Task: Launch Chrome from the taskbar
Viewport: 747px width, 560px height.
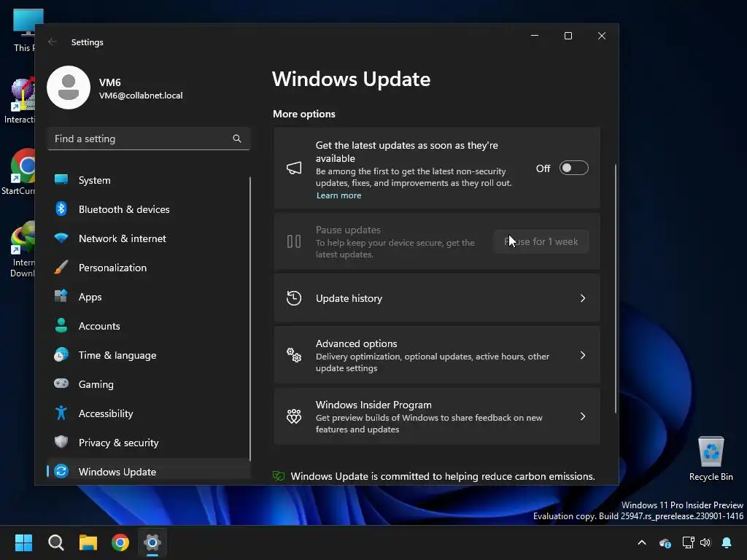Action: point(120,542)
